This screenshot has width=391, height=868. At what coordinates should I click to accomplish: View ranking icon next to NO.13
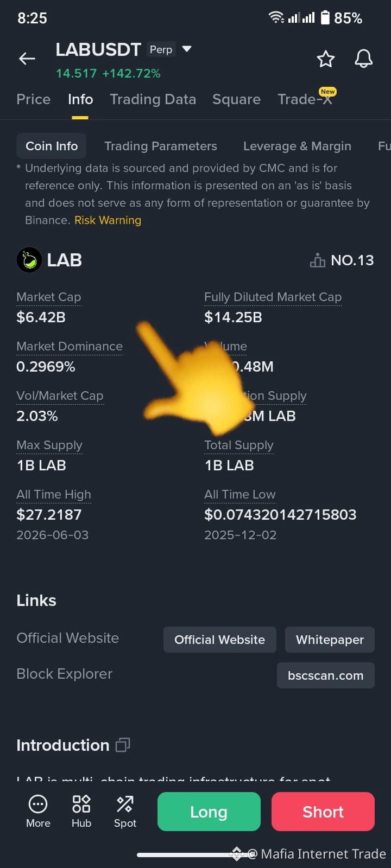coord(318,260)
